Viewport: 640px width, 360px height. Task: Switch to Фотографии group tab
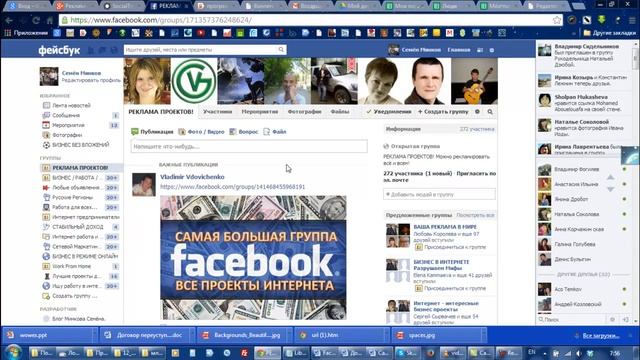[x=304, y=111]
